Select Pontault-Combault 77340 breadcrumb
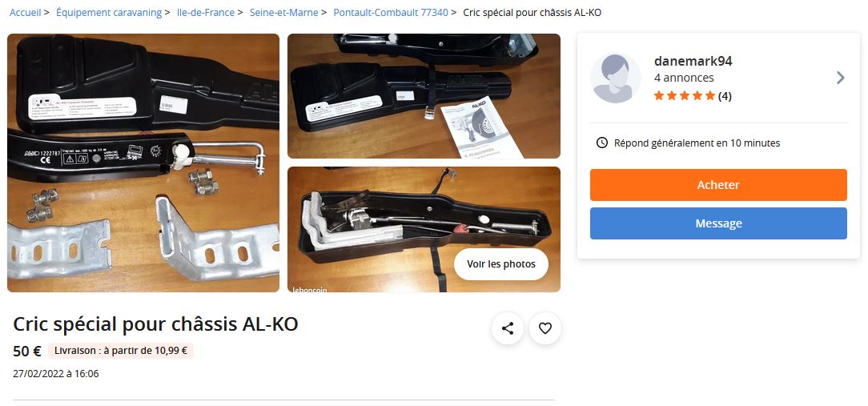868x406 pixels. point(391,12)
